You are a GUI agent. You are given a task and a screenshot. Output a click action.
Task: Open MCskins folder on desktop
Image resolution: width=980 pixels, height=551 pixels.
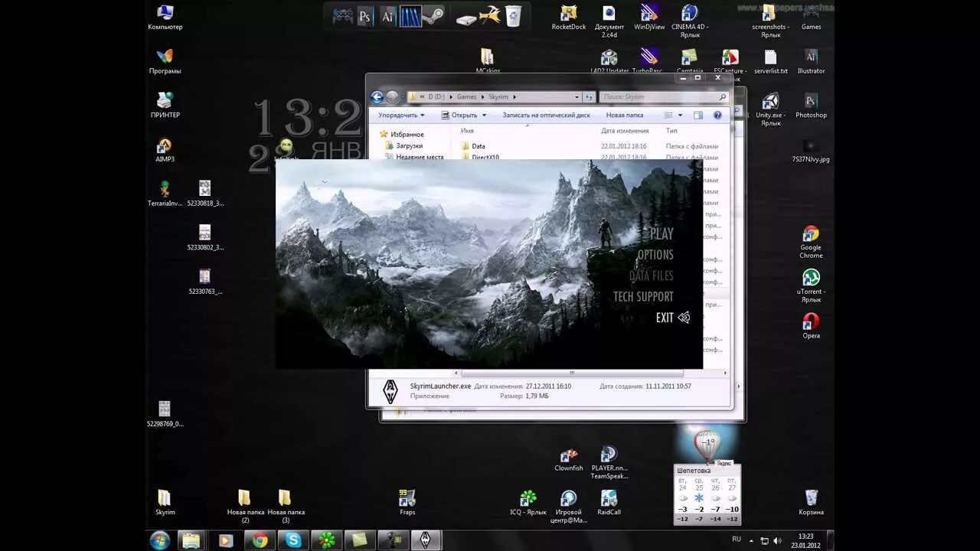tap(488, 61)
